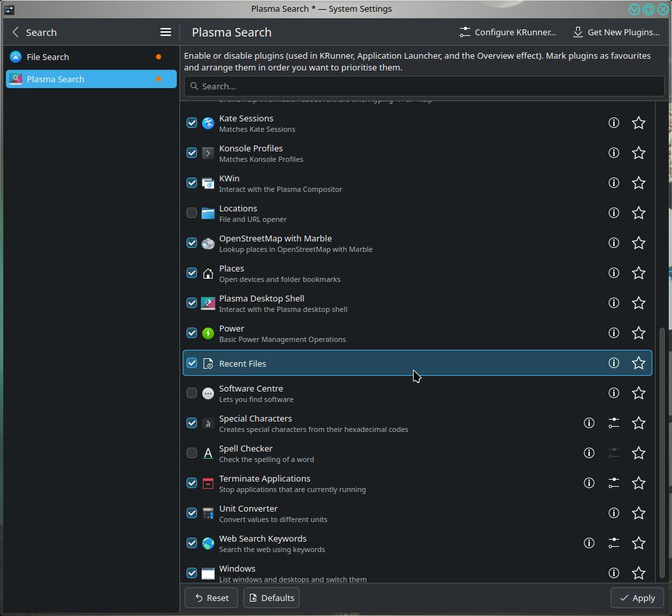The image size is (672, 616).
Task: Toggle the Recent Files checkbox
Action: 192,363
